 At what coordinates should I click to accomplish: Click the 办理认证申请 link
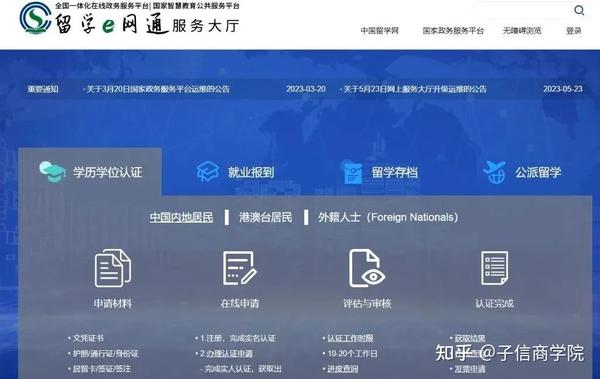[229, 353]
